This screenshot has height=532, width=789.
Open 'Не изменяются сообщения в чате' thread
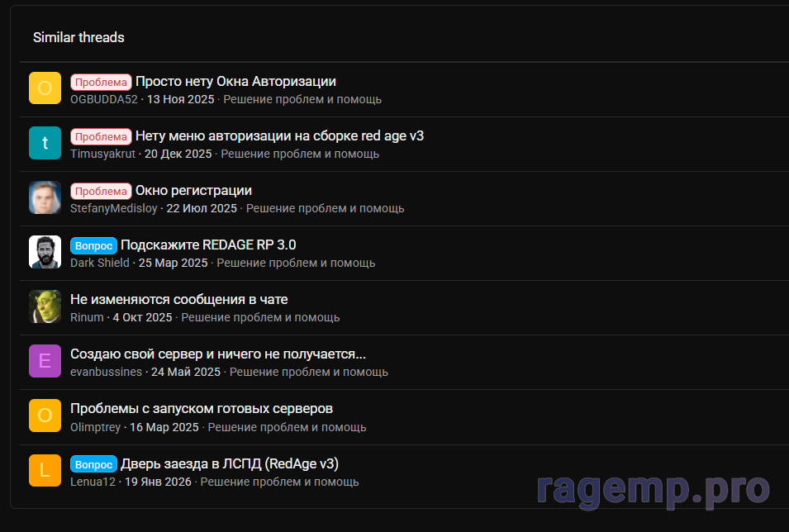click(x=178, y=299)
